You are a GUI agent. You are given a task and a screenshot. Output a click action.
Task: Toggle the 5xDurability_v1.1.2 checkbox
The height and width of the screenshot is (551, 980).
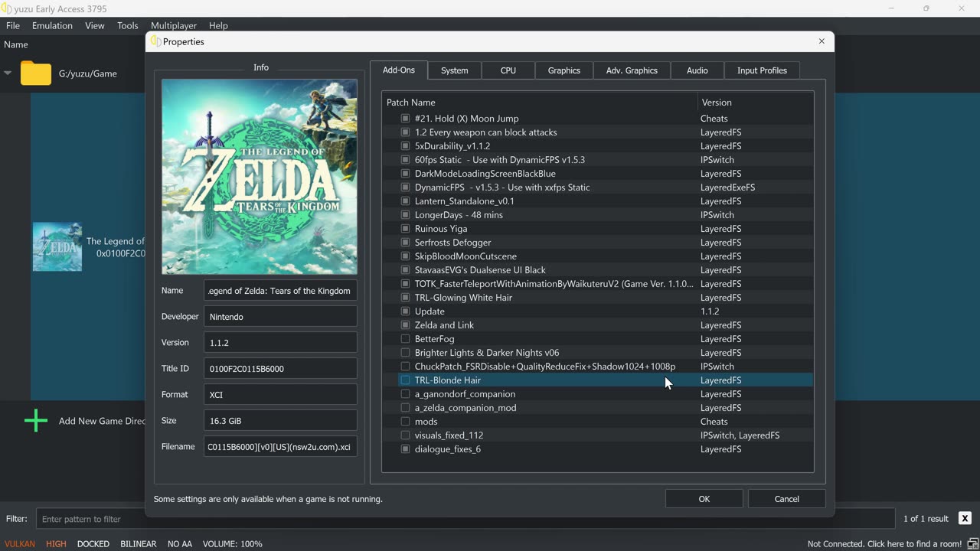406,146
